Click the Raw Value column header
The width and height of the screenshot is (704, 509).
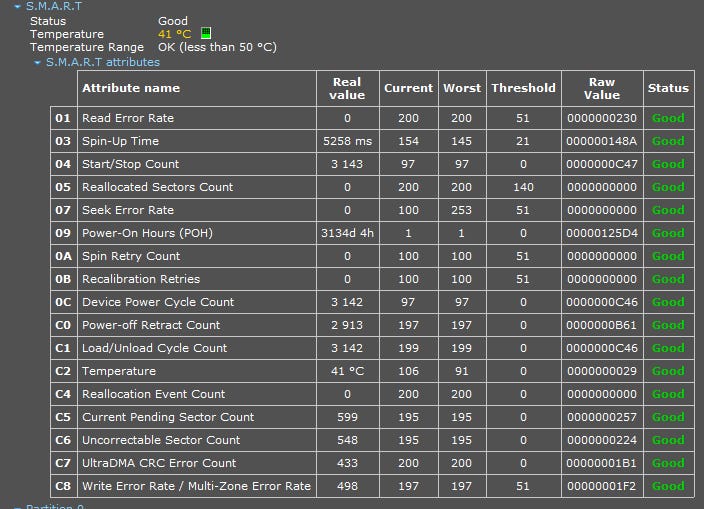(602, 88)
